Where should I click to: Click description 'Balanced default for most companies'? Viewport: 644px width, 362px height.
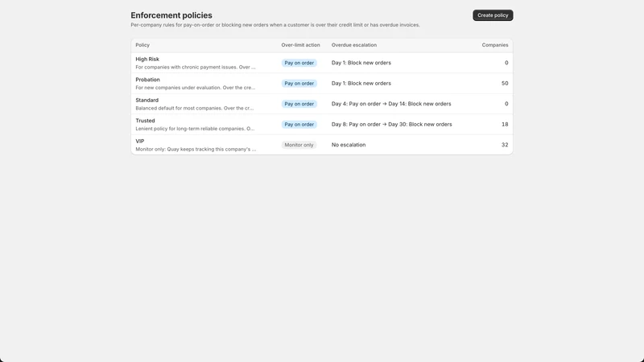195,109
